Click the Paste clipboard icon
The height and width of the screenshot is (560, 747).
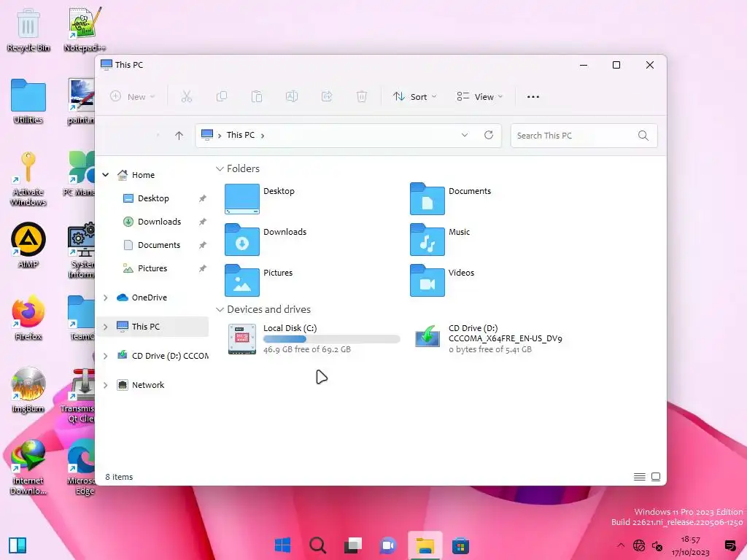(x=256, y=97)
